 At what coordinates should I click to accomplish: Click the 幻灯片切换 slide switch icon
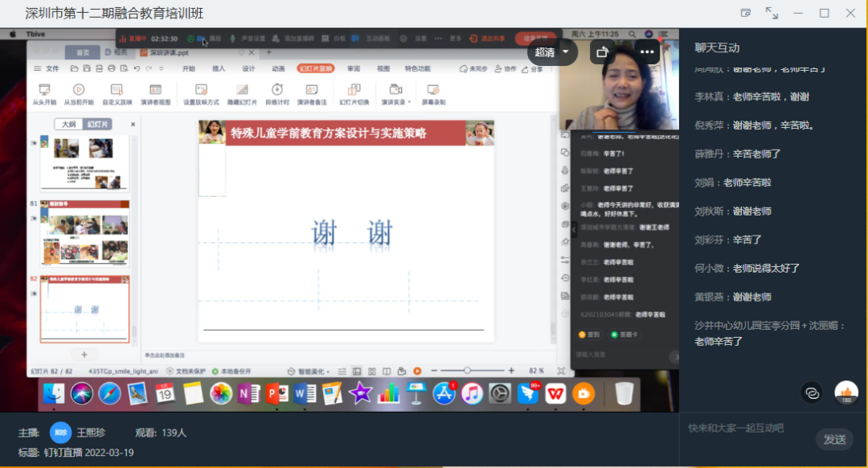click(x=354, y=90)
